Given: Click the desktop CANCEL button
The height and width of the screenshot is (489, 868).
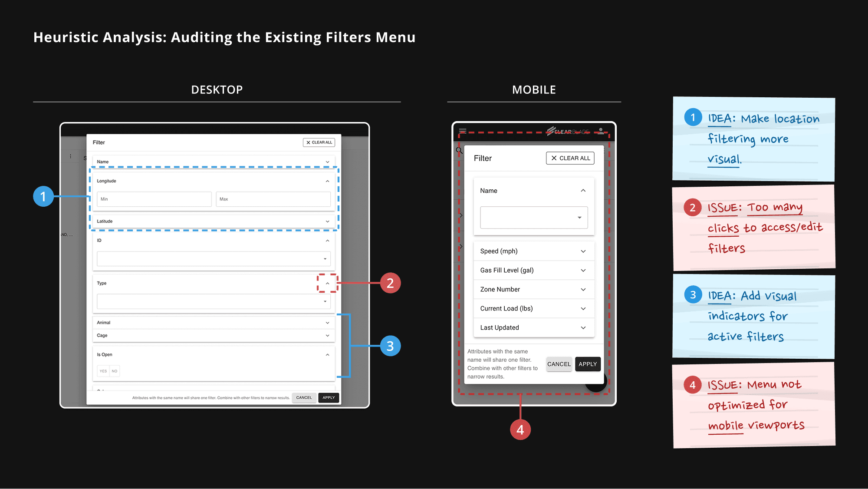Looking at the screenshot, I should (x=304, y=398).
